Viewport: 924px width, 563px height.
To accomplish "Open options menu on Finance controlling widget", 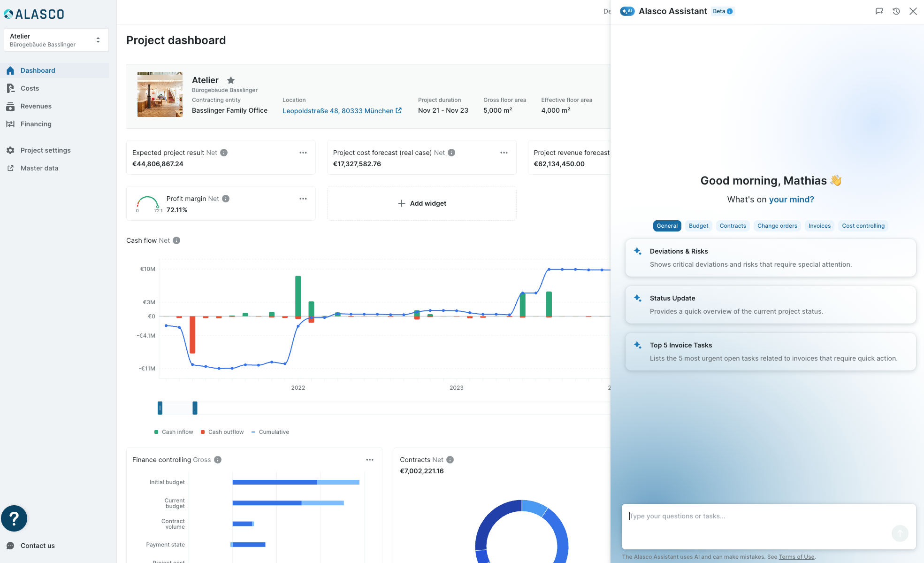I will (370, 460).
